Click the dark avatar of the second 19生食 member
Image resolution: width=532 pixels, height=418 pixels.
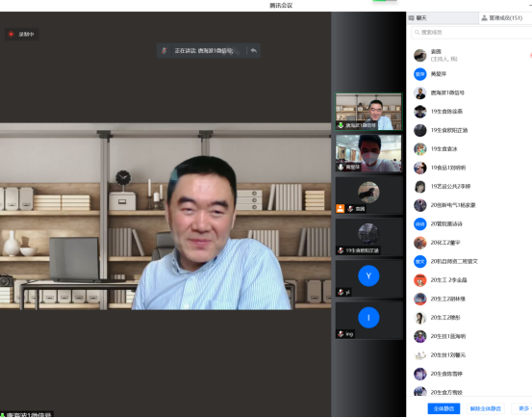[420, 130]
